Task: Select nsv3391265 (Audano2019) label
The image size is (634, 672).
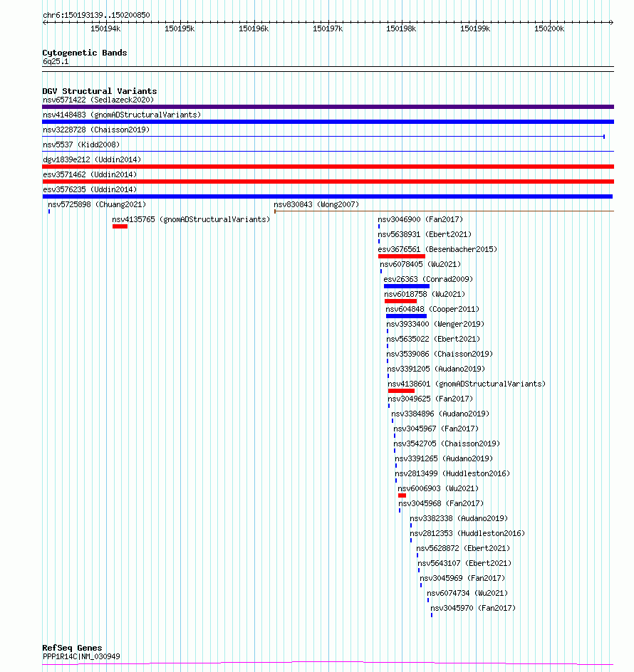Action: [444, 459]
